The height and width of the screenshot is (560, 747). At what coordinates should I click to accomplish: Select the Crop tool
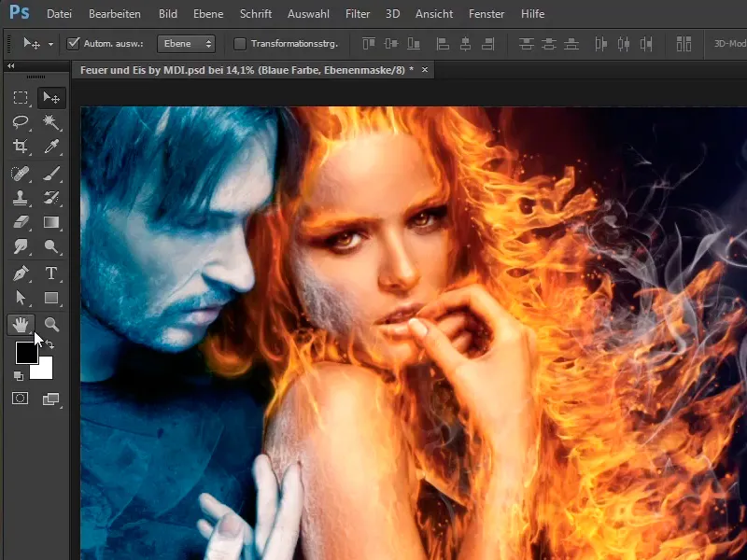point(21,147)
